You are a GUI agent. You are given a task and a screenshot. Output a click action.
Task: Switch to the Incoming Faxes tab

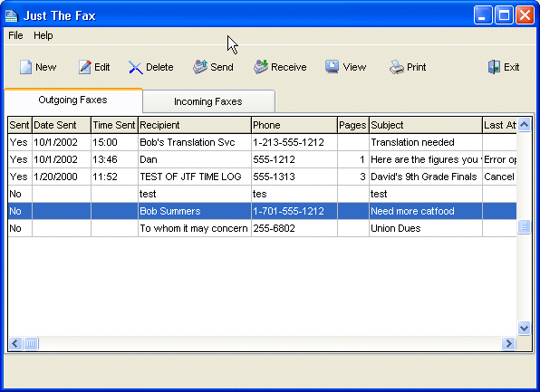[208, 101]
